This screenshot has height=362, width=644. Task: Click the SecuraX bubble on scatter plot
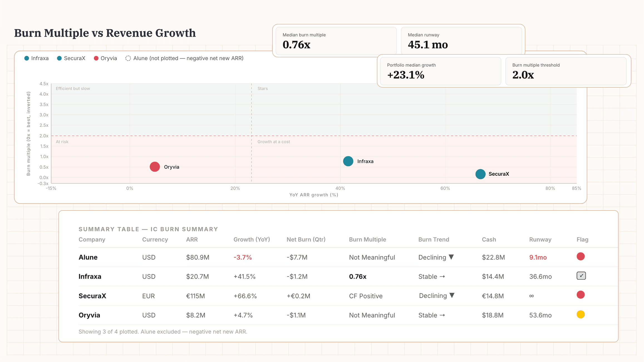pyautogui.click(x=480, y=174)
